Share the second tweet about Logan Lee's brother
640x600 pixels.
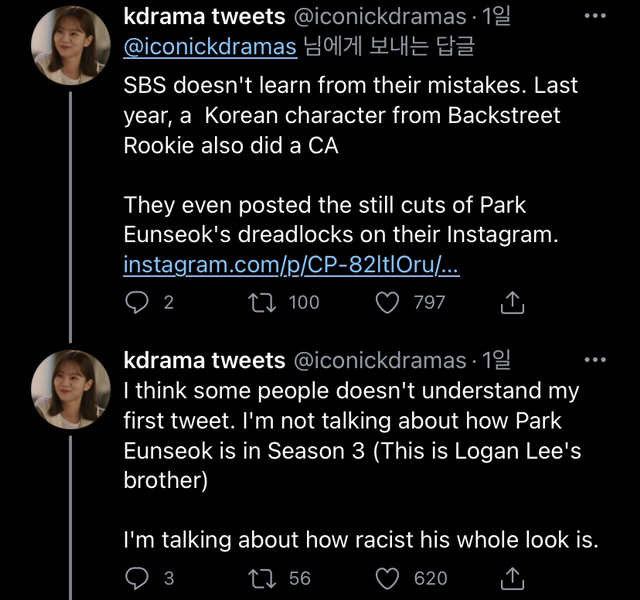(511, 578)
